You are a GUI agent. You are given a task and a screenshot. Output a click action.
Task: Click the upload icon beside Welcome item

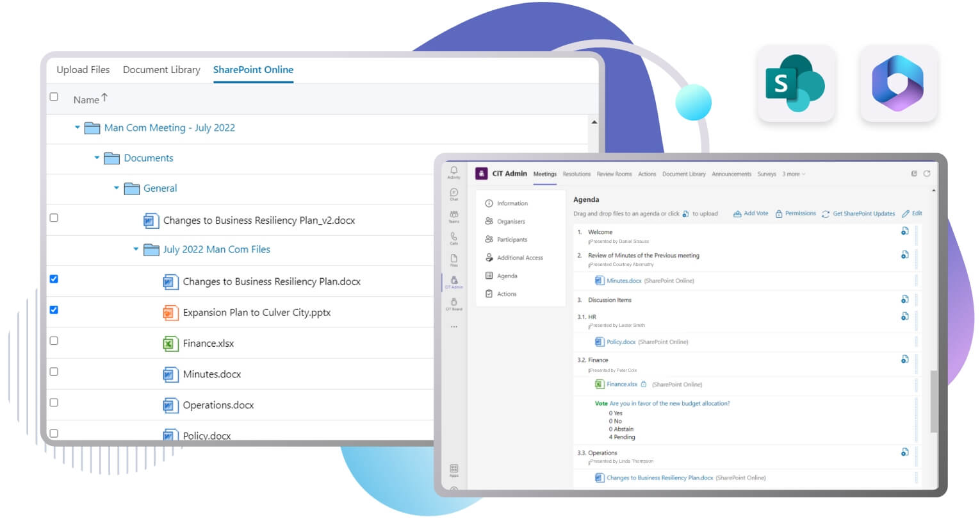pos(904,231)
